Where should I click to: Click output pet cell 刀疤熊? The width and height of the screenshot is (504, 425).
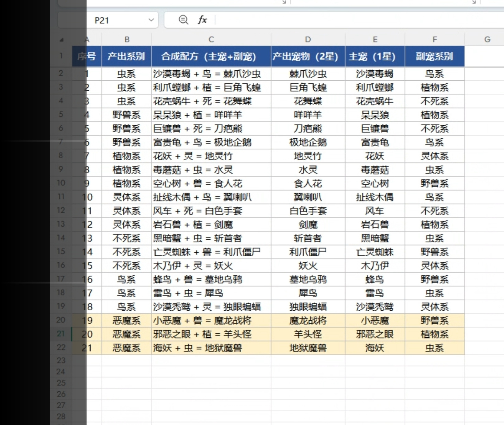[x=308, y=129]
